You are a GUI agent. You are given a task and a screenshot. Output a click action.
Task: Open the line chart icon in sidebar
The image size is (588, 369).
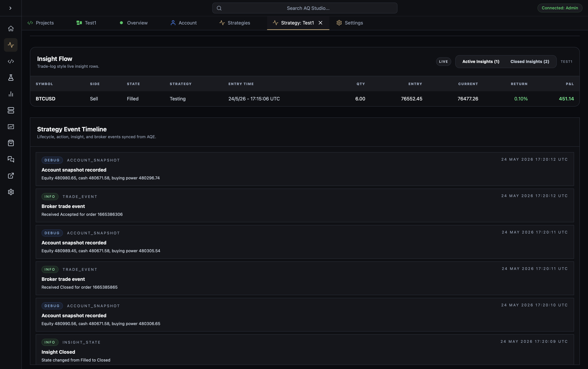coord(11,127)
